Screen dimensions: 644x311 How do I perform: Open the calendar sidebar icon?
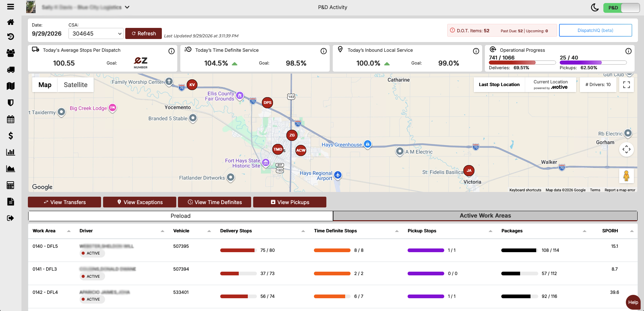tap(11, 119)
